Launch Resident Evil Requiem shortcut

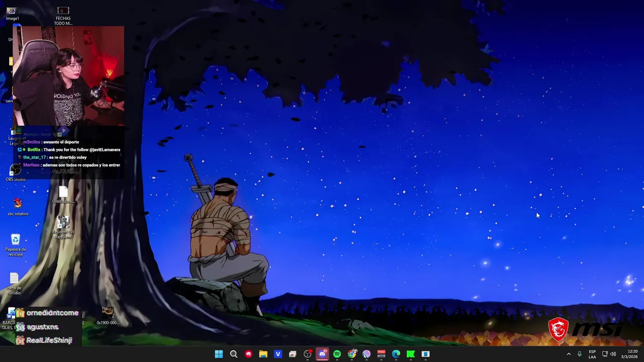63,228
